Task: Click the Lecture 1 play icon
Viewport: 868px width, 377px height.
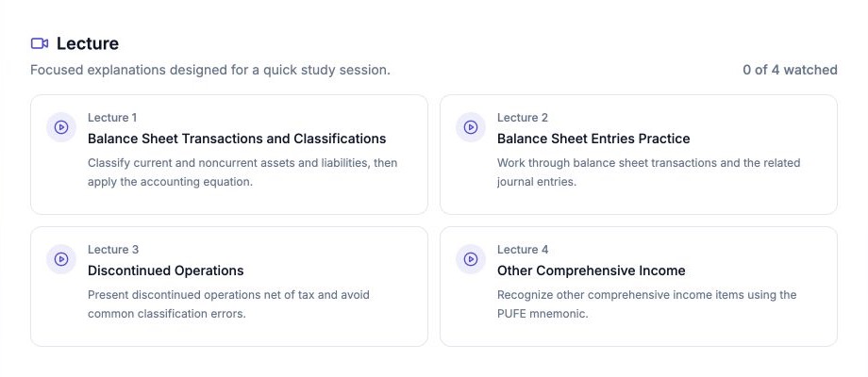Action: pos(61,127)
